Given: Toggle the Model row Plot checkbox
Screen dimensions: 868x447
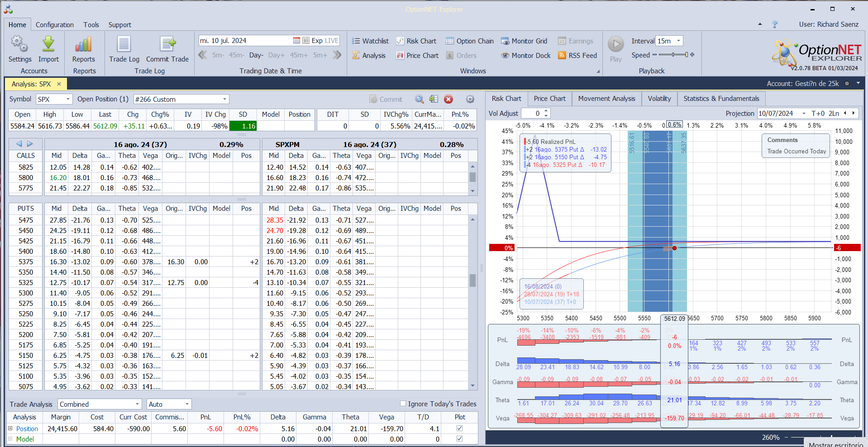Looking at the screenshot, I should 460,439.
